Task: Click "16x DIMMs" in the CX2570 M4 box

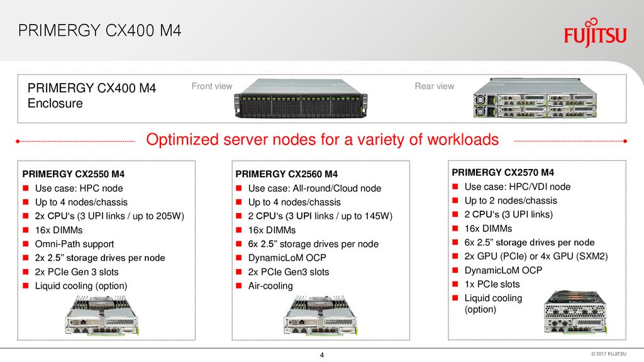Action: click(488, 229)
